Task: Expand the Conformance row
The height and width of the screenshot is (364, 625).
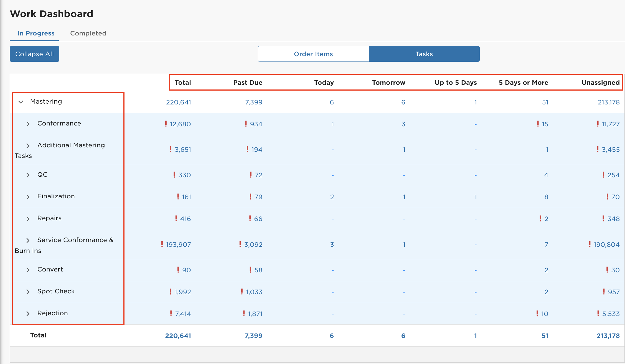Action: [28, 124]
